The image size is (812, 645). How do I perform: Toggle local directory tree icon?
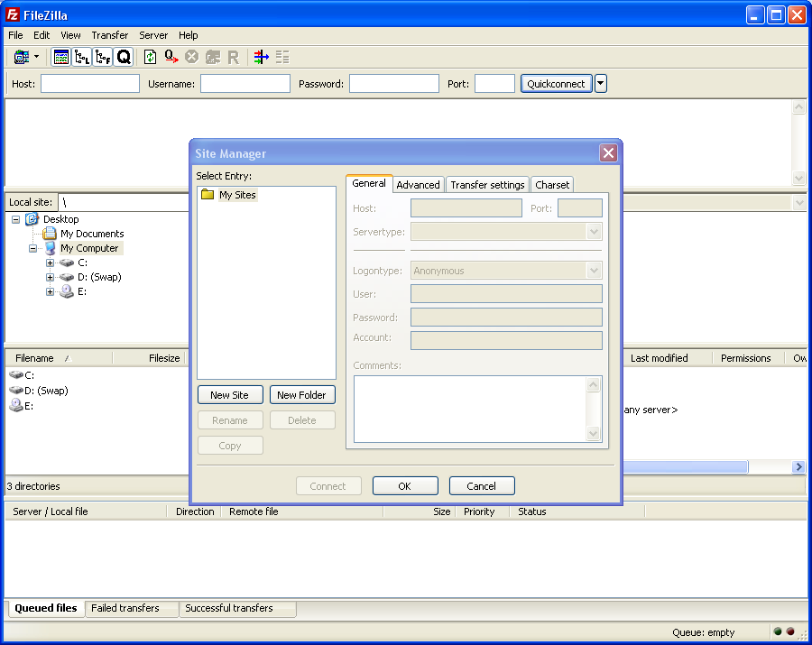click(x=82, y=57)
